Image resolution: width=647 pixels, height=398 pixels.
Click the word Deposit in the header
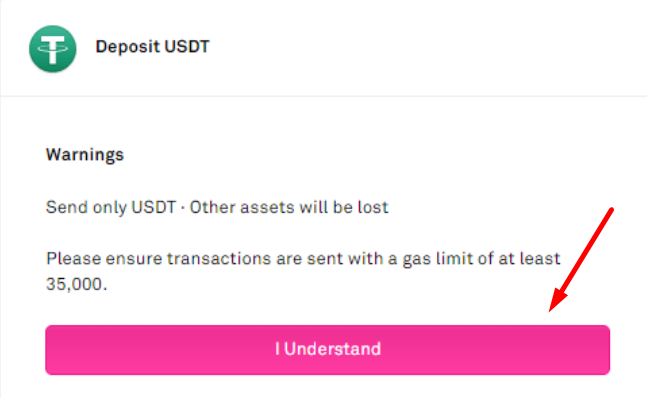[x=128, y=47]
